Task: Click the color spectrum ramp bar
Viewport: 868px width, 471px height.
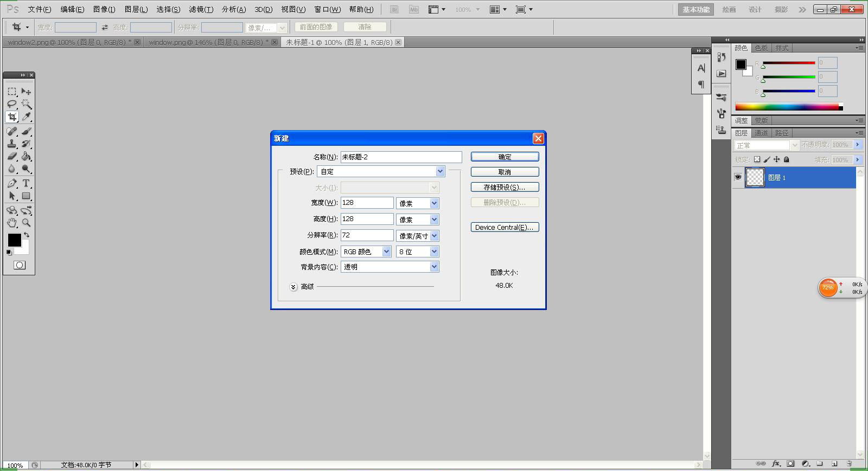Action: (x=789, y=107)
